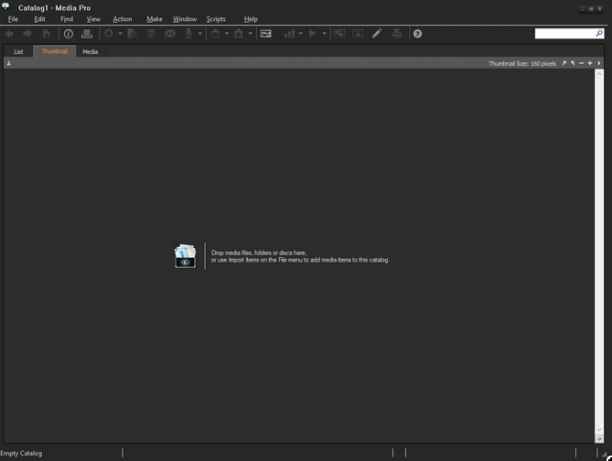Click the trash delete icon
Image resolution: width=612 pixels, height=461 pixels.
point(151,34)
